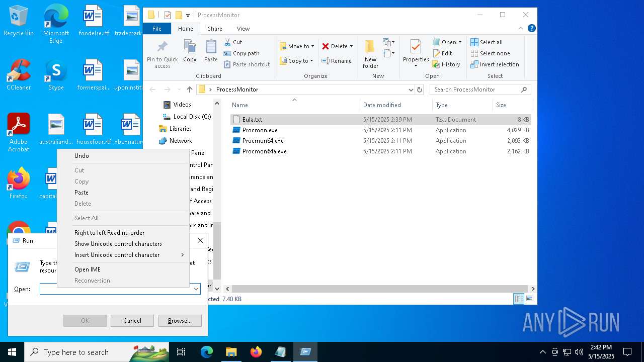Open the File ribbon tab
644x362 pixels.
tap(157, 29)
